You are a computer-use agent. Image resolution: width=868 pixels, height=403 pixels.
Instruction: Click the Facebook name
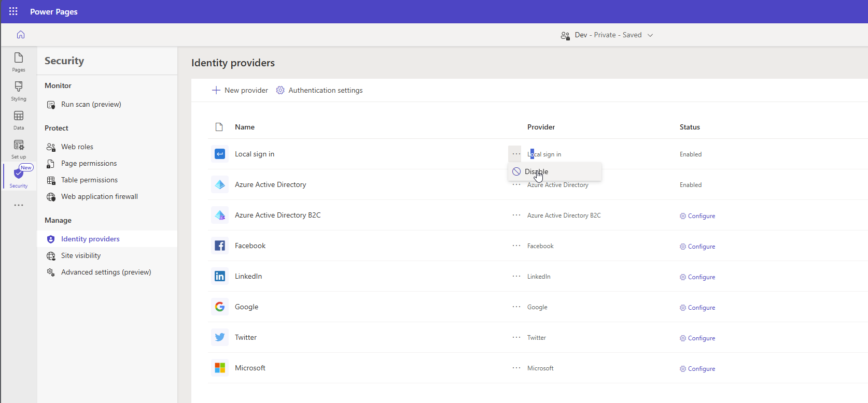click(250, 246)
